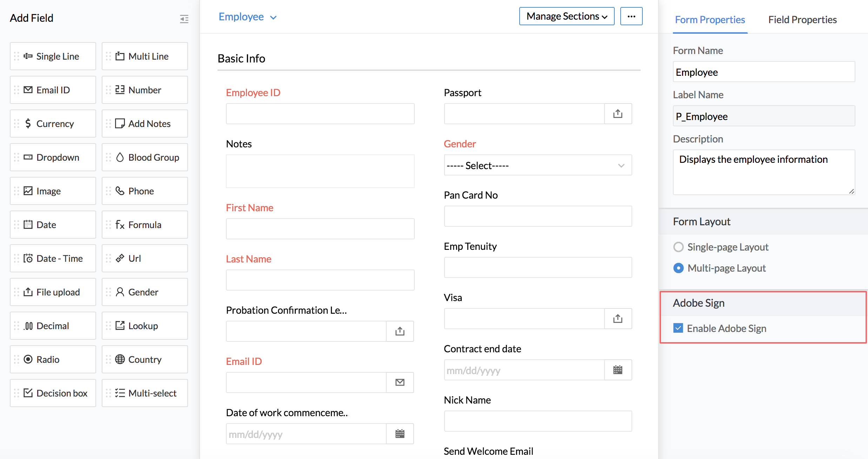This screenshot has width=868, height=459.
Task: Collapse the Add Field panel icon
Action: (184, 19)
